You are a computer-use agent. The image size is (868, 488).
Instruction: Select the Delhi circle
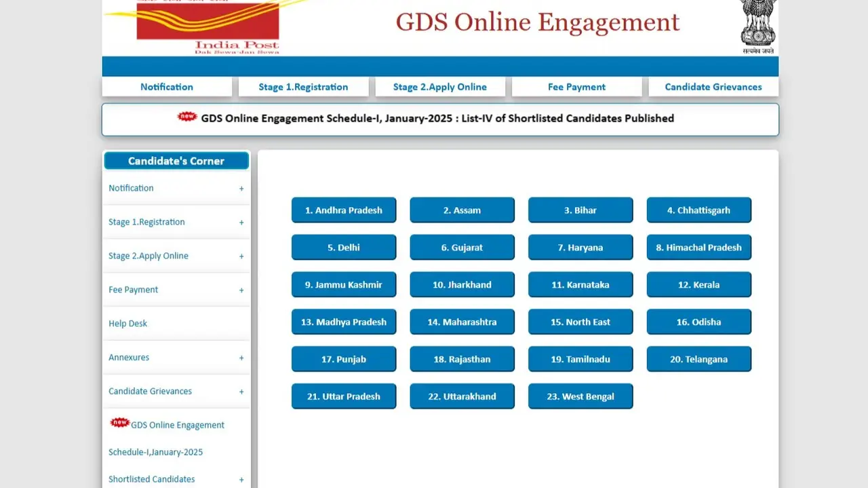(x=344, y=247)
